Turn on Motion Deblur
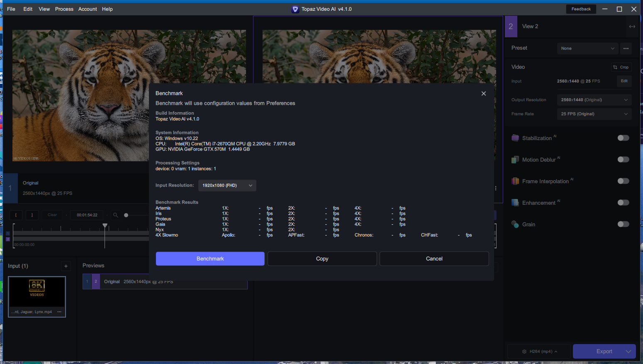The width and height of the screenshot is (643, 364). coord(623,160)
